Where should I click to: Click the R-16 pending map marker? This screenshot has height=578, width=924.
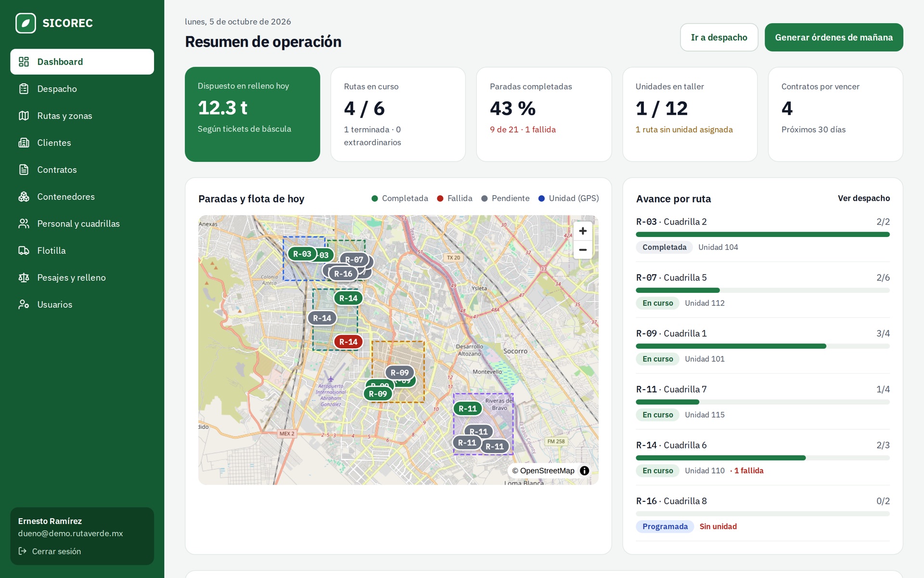tap(343, 274)
